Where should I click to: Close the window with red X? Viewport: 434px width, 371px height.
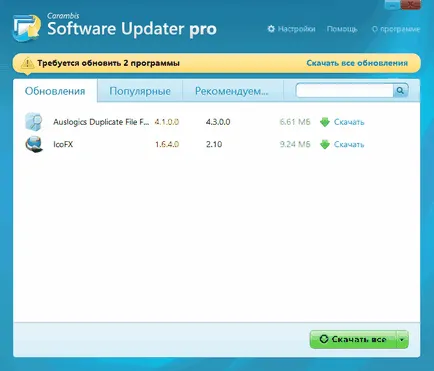pos(410,4)
